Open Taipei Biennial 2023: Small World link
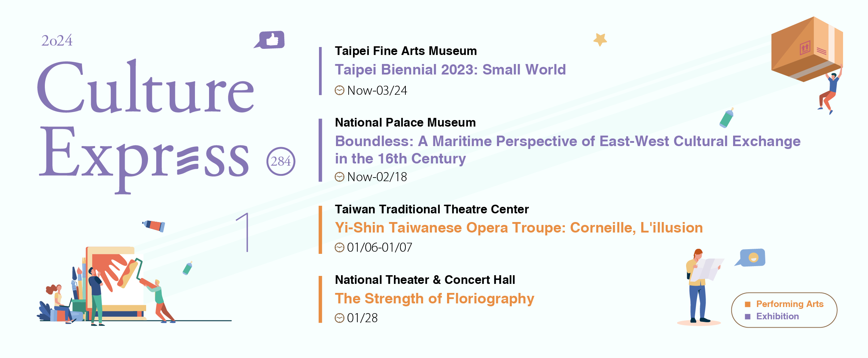The height and width of the screenshot is (358, 868). tap(450, 69)
